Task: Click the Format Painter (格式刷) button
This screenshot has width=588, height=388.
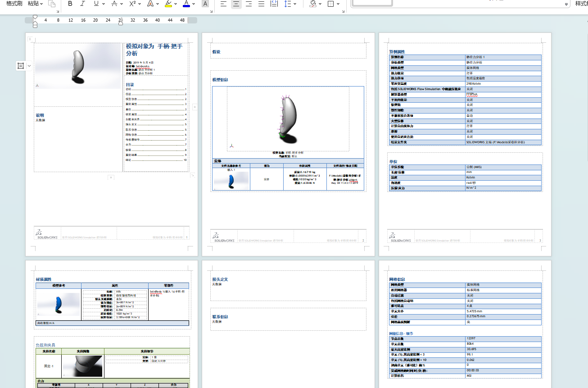Action: click(14, 4)
